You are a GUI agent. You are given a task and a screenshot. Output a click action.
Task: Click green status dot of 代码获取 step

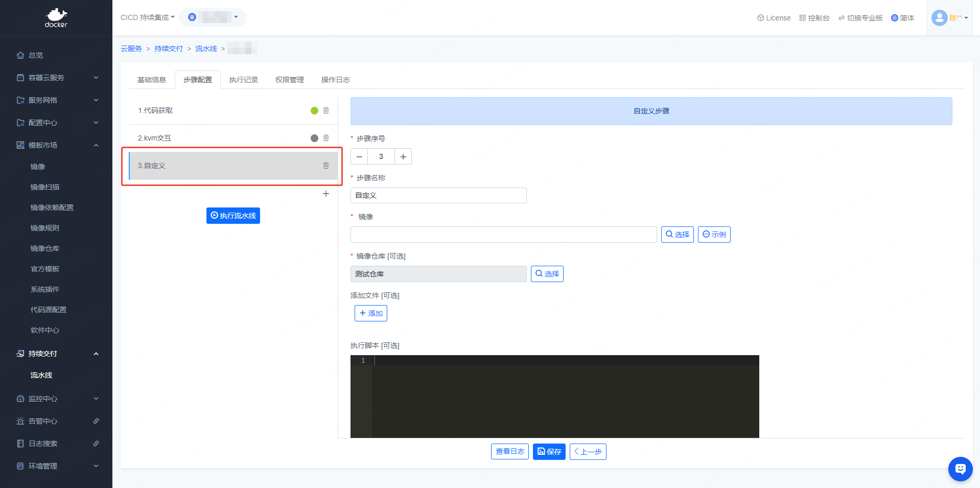(314, 110)
